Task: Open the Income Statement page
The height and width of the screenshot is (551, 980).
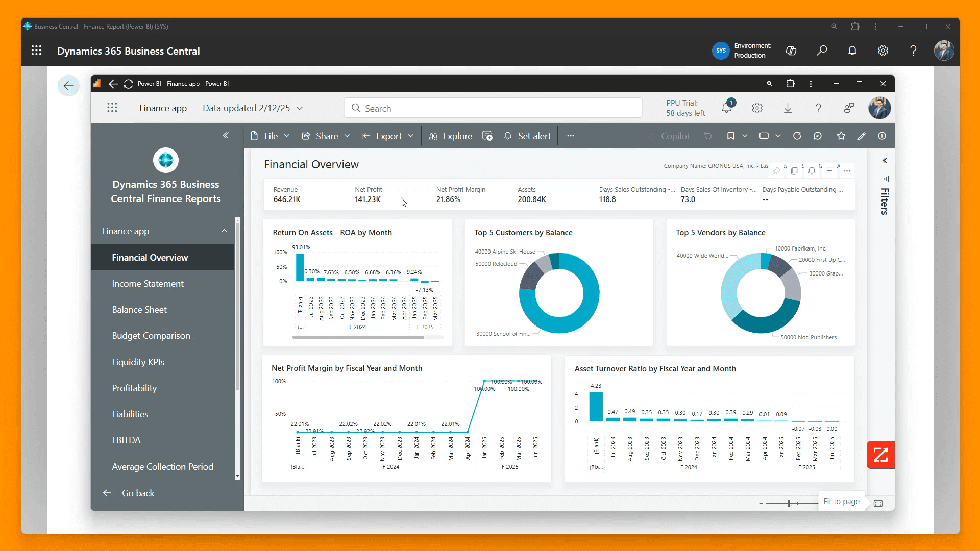Action: click(x=148, y=284)
